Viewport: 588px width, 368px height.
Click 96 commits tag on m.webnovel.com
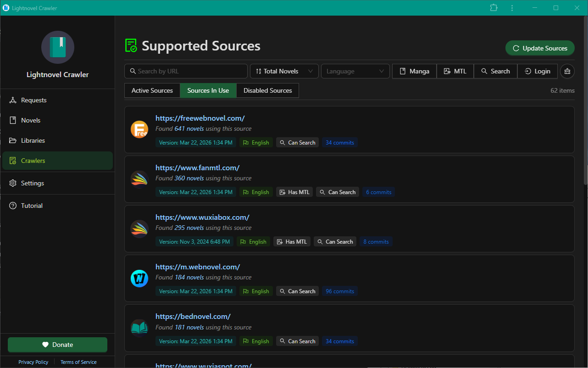click(340, 291)
